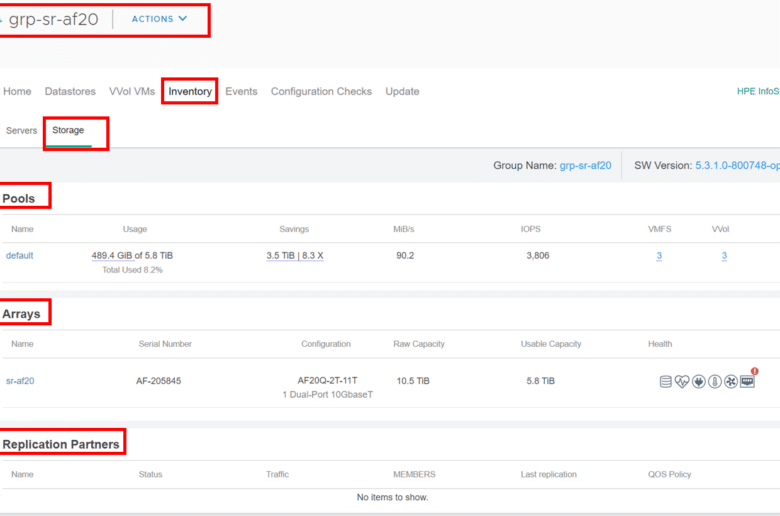Click the Traffic column header

278,474
